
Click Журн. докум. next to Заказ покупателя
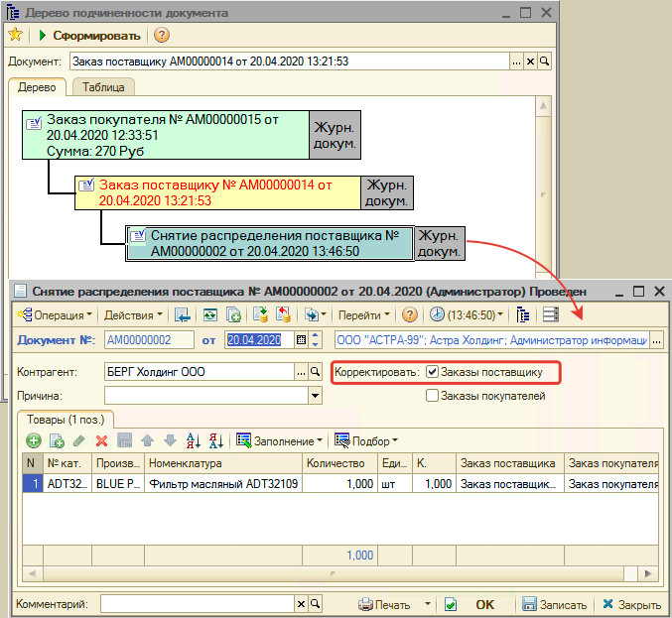335,135
